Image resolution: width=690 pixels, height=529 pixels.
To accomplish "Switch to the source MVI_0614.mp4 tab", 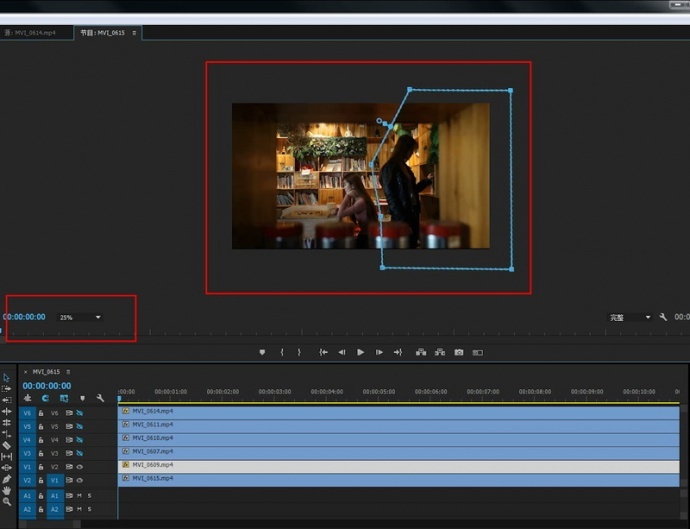I will click(x=30, y=32).
